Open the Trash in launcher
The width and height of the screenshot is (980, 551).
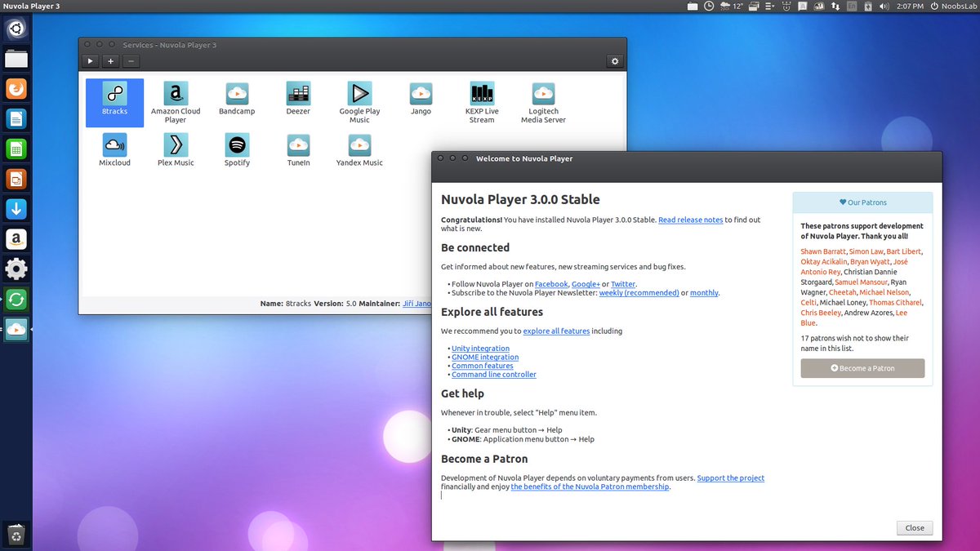pyautogui.click(x=16, y=535)
